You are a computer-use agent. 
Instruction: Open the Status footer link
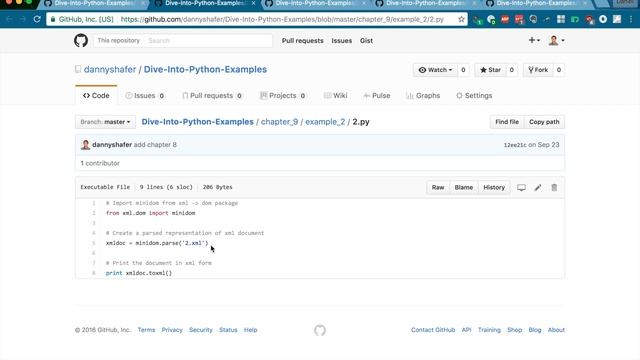click(x=228, y=330)
